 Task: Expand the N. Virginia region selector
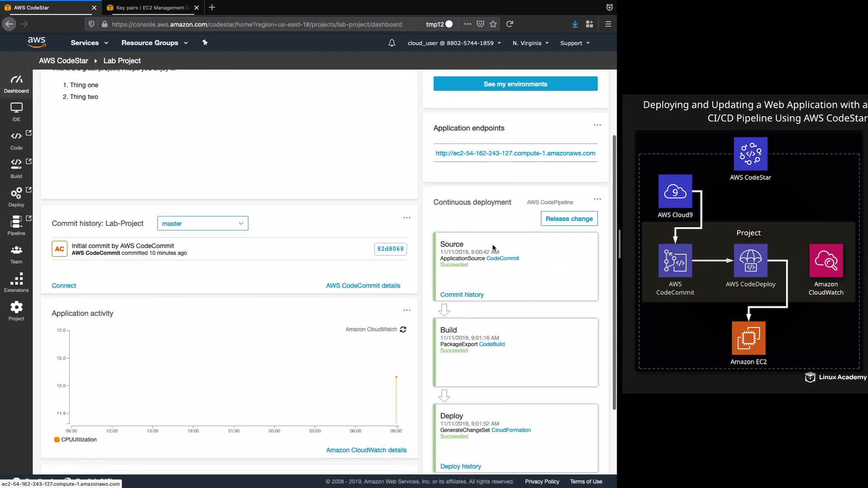click(530, 43)
